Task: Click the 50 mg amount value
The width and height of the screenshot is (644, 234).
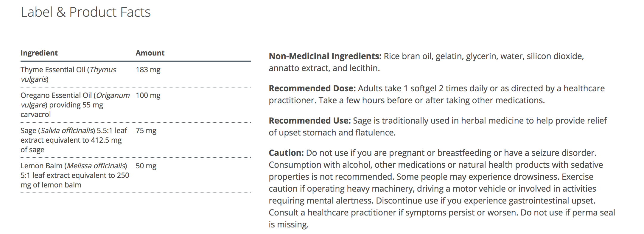Action: (146, 166)
